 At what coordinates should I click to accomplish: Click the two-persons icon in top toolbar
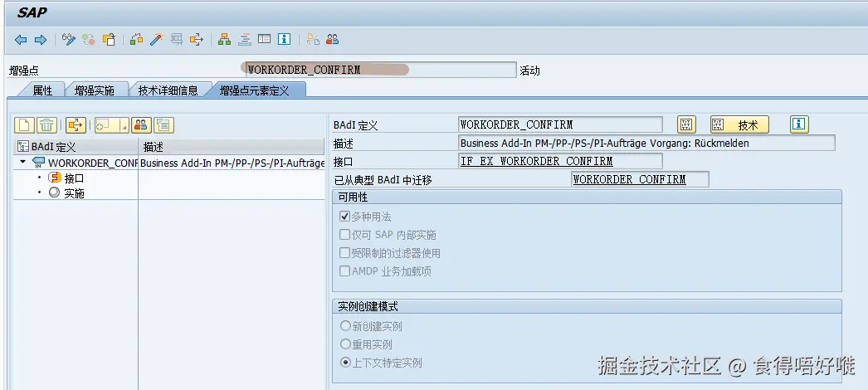coord(332,40)
